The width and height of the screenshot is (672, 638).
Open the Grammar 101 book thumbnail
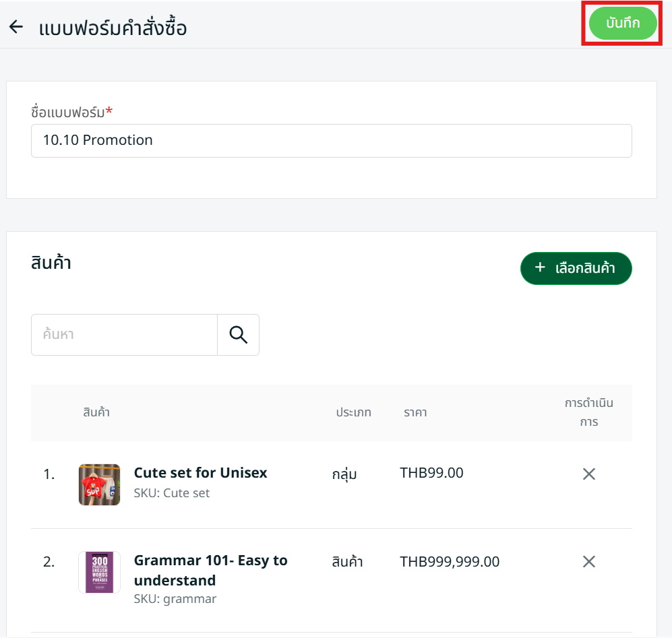[99, 572]
